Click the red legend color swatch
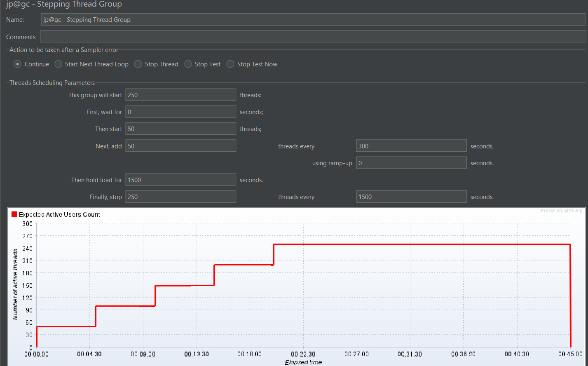588x366 pixels. [x=14, y=214]
